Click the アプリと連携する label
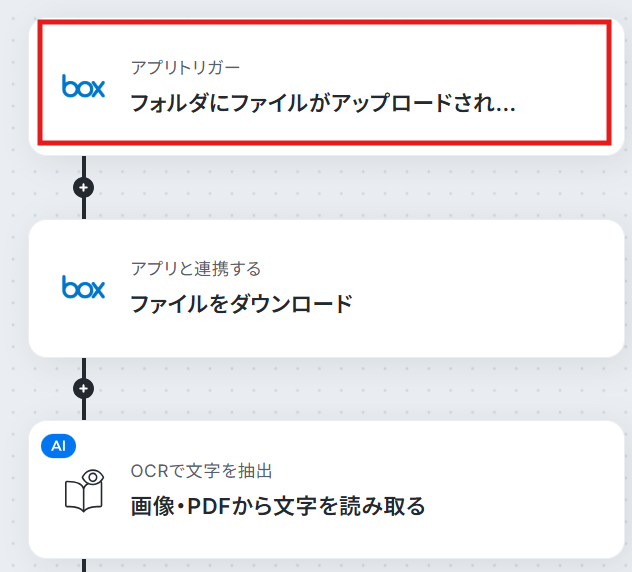Screen dimensions: 632x572 click(x=196, y=268)
